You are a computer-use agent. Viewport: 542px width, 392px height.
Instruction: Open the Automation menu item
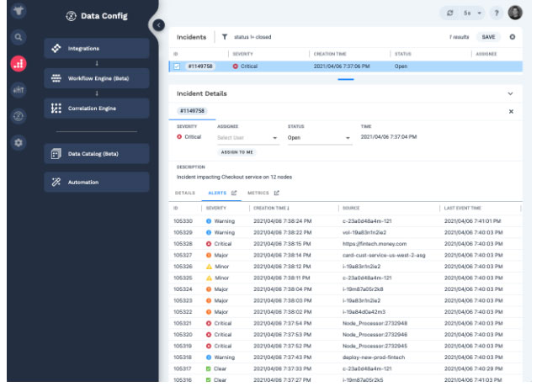(x=97, y=182)
